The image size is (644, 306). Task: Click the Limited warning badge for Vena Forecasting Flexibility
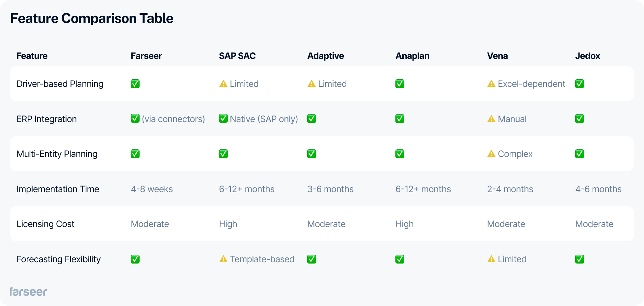pyautogui.click(x=507, y=259)
